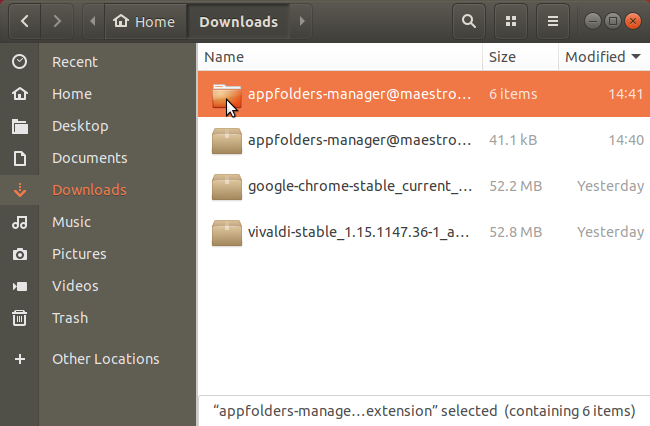Click the plus icon beside Other Locations

click(x=19, y=359)
